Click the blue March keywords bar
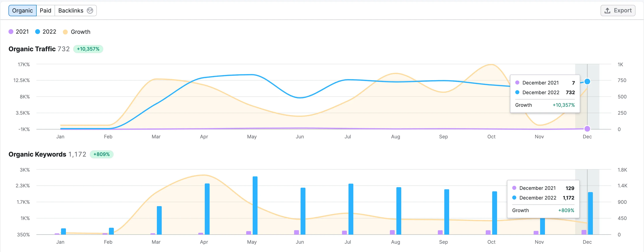The width and height of the screenshot is (644, 252). (159, 220)
